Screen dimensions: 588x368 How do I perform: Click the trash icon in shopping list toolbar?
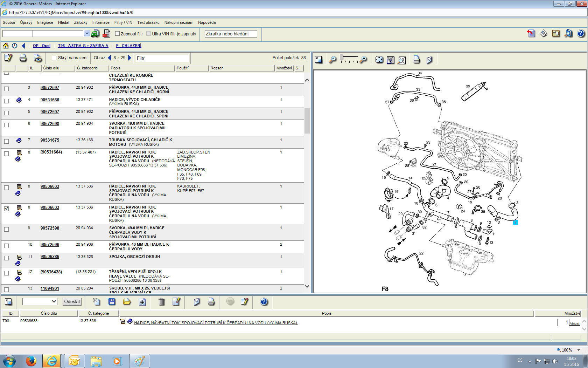(161, 302)
